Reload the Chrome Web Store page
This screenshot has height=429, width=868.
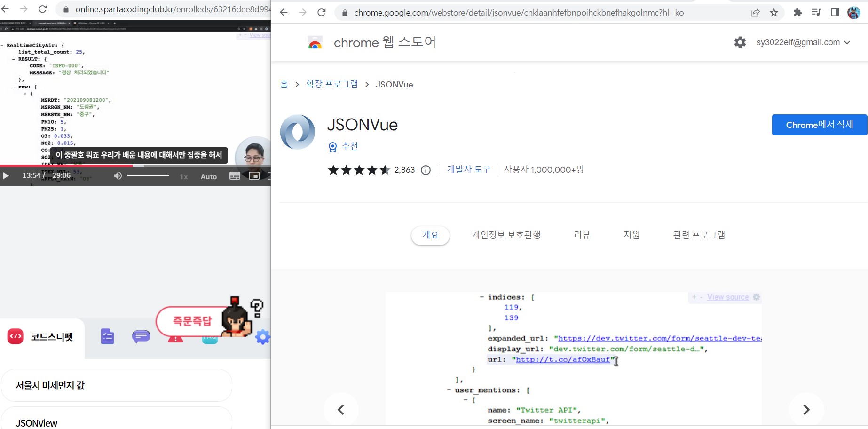(322, 13)
